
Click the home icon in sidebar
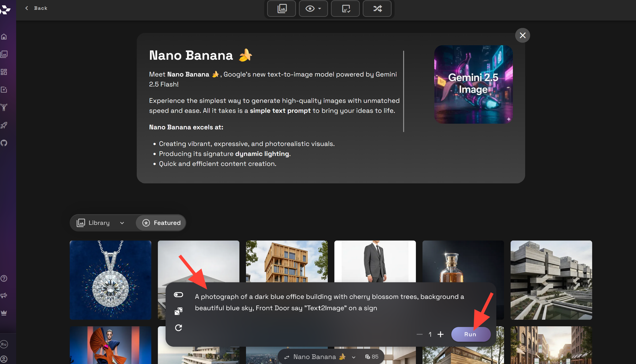(x=4, y=37)
